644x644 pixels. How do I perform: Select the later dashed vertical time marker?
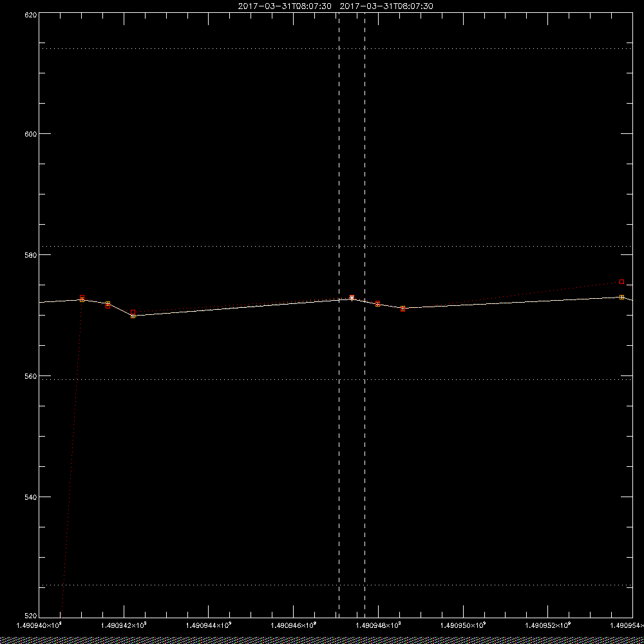pyautogui.click(x=365, y=315)
